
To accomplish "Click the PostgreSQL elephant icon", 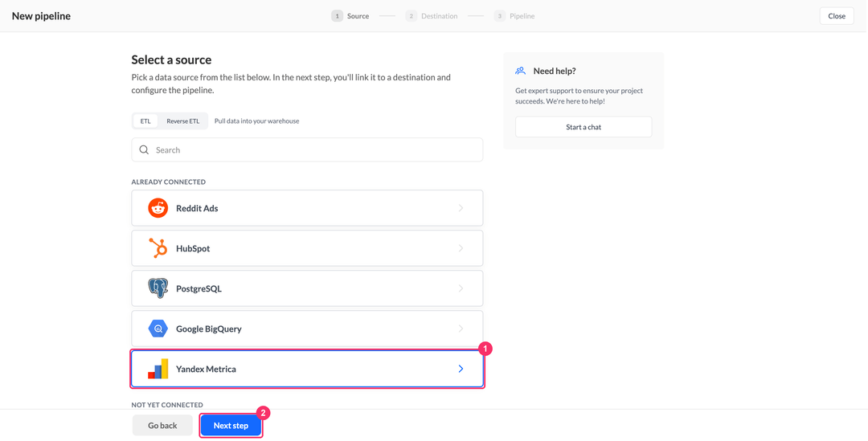I will tap(158, 288).
